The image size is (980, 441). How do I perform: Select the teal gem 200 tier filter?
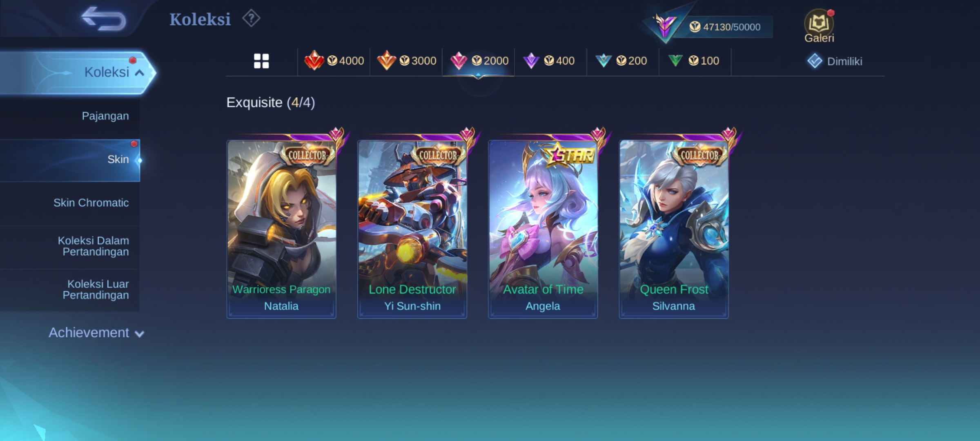click(622, 61)
